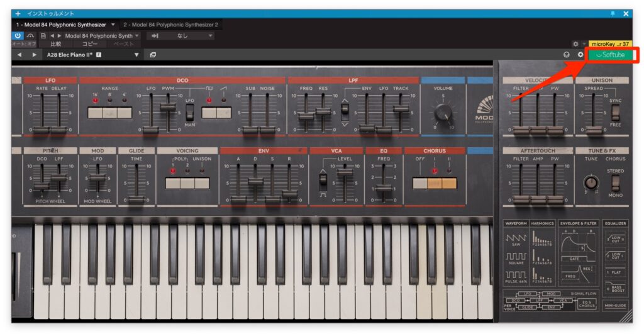The image size is (644, 336).
Task: Click the LFO RATE slider
Action: [42, 113]
